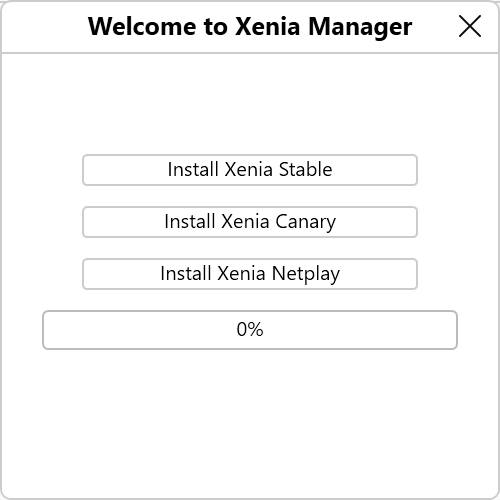Choose Install Xenia Netplay

pos(250,274)
